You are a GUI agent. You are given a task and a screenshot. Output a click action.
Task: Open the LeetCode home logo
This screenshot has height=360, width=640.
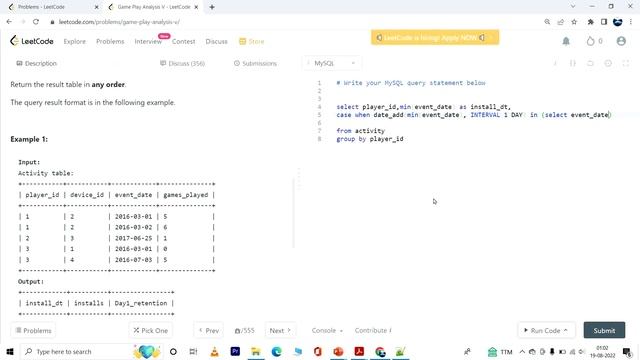click(32, 41)
